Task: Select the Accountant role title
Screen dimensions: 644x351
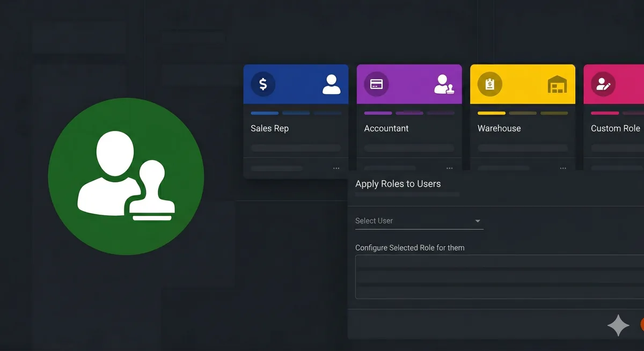Action: point(386,128)
